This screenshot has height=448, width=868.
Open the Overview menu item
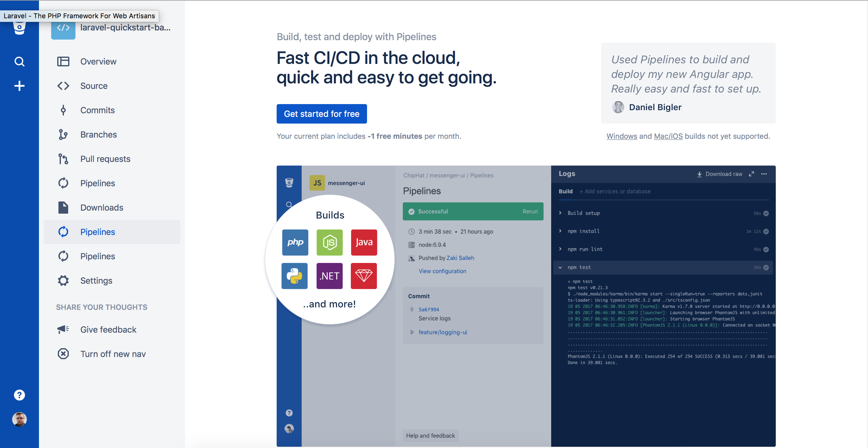point(112,61)
